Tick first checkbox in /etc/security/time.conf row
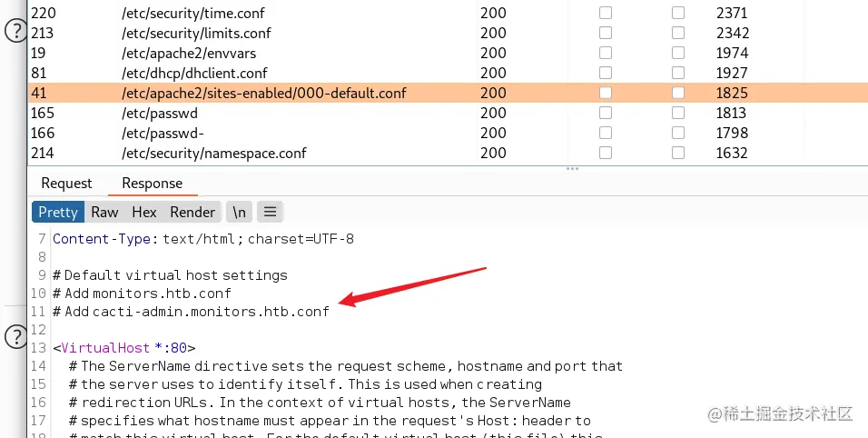The image size is (868, 438). tap(606, 13)
